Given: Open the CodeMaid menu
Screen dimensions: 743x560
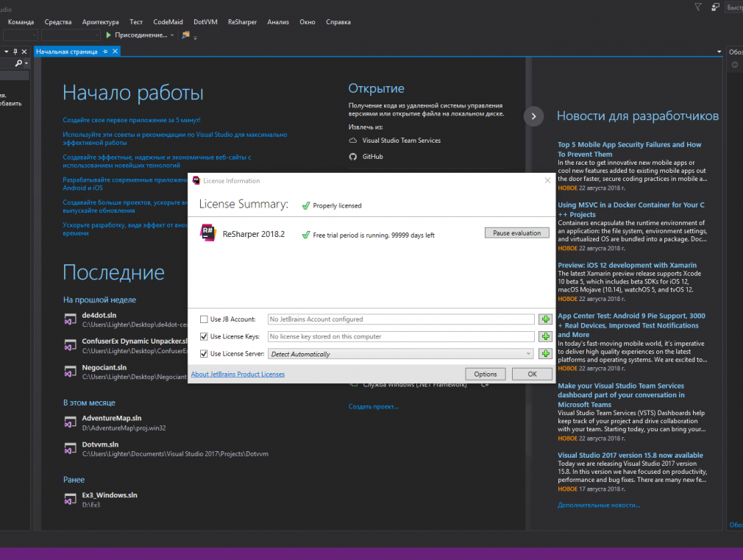Looking at the screenshot, I should (x=168, y=22).
